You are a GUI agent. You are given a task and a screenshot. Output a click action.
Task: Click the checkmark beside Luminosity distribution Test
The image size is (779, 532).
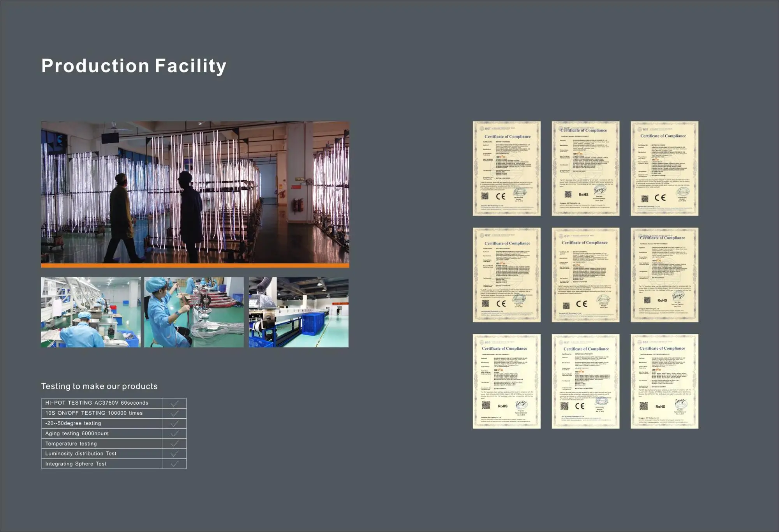174,454
